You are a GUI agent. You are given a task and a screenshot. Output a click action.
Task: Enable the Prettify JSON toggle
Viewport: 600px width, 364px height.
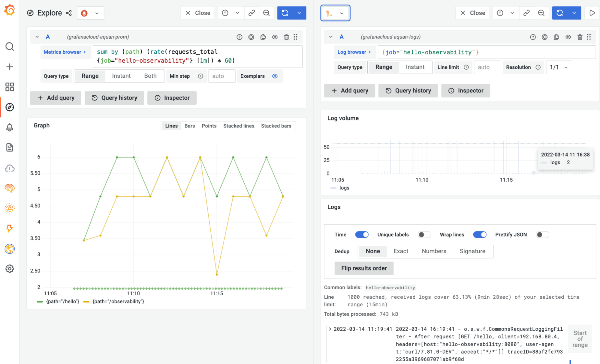(x=542, y=234)
